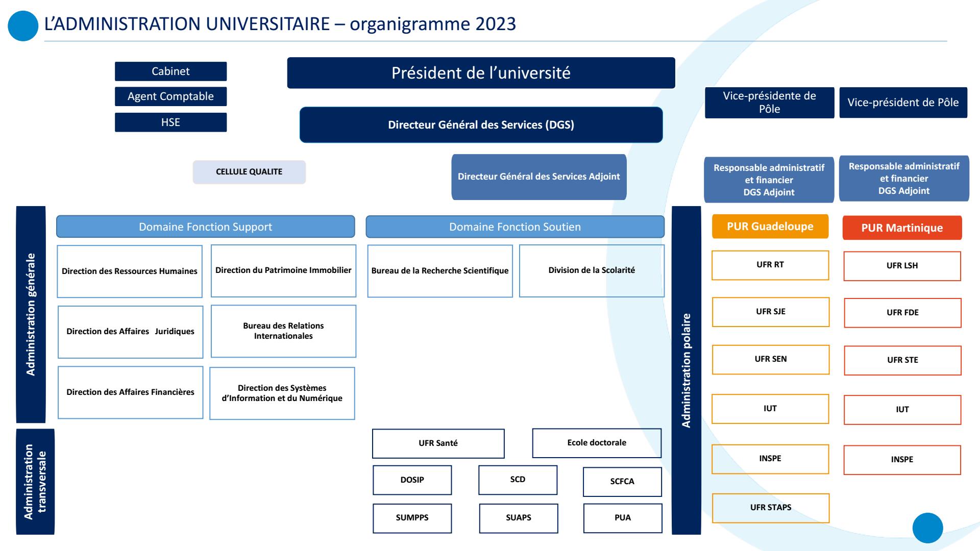Select the Administration polaire vertical banner
This screenshot has height=551, width=980.
click(687, 370)
